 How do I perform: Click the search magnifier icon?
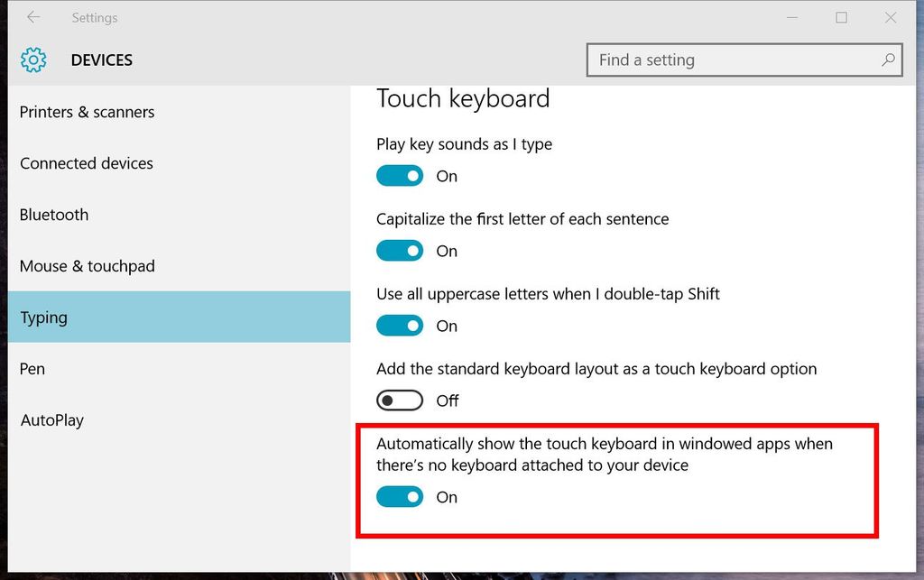889,60
